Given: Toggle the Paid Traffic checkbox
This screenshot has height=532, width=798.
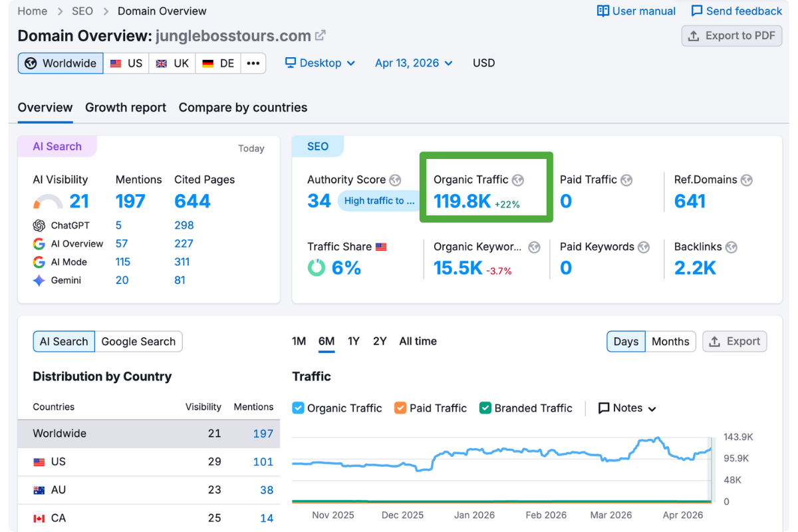Looking at the screenshot, I should [400, 408].
